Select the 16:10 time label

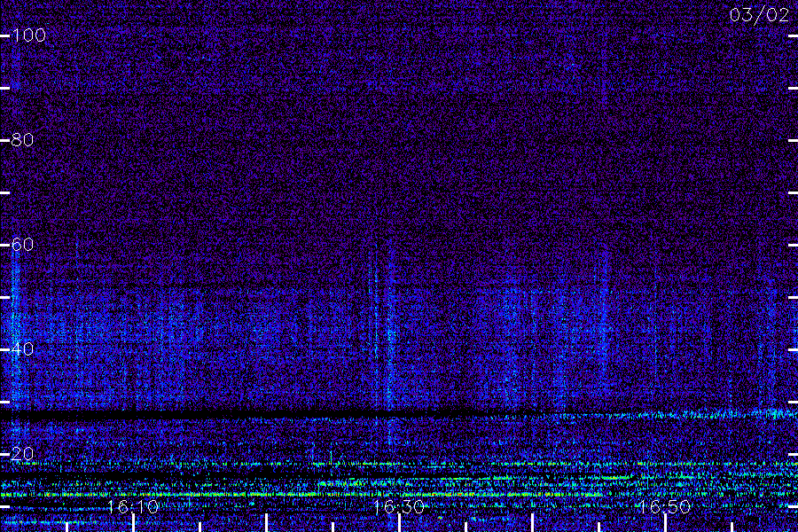tap(133, 506)
